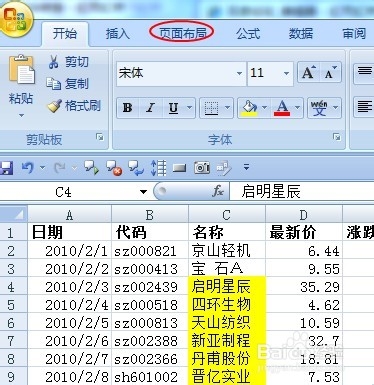This screenshot has width=374, height=385.
Task: Open the 数据 ribbon tab
Action: tap(301, 34)
